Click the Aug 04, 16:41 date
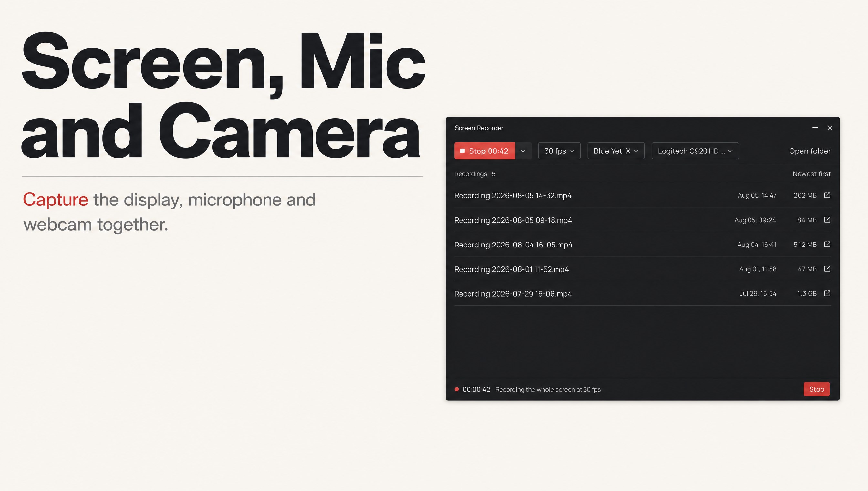The width and height of the screenshot is (868, 491). click(x=757, y=245)
